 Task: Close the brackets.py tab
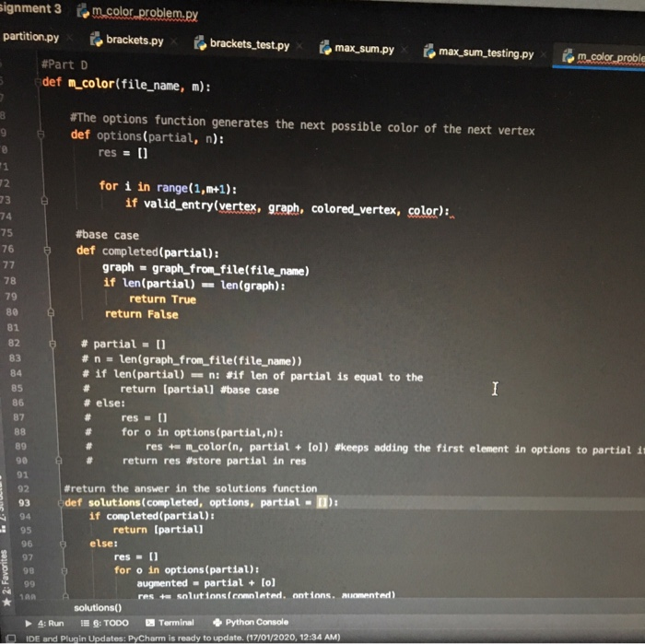click(174, 41)
